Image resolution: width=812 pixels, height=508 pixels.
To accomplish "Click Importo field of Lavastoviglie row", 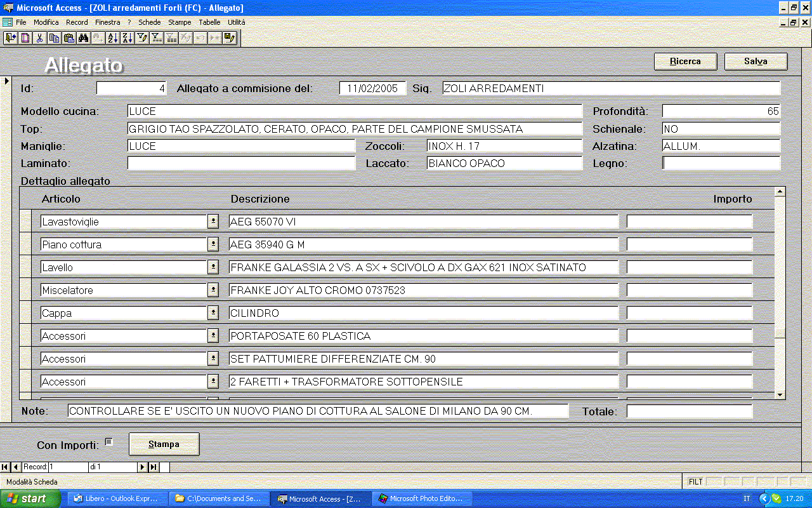I will [690, 222].
